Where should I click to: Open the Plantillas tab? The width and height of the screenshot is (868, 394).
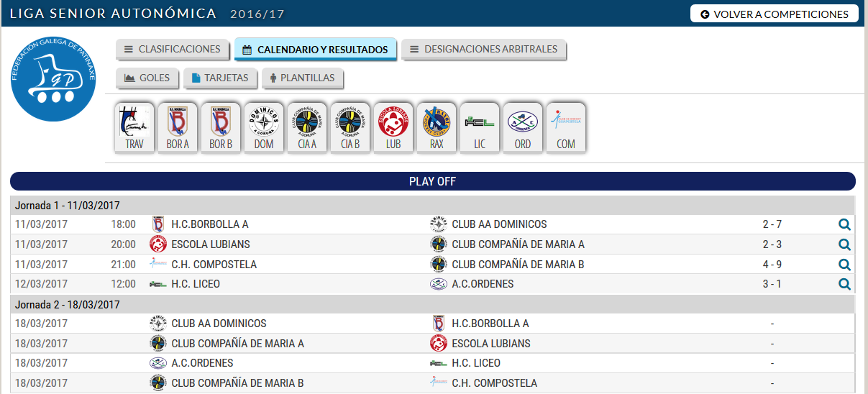303,78
